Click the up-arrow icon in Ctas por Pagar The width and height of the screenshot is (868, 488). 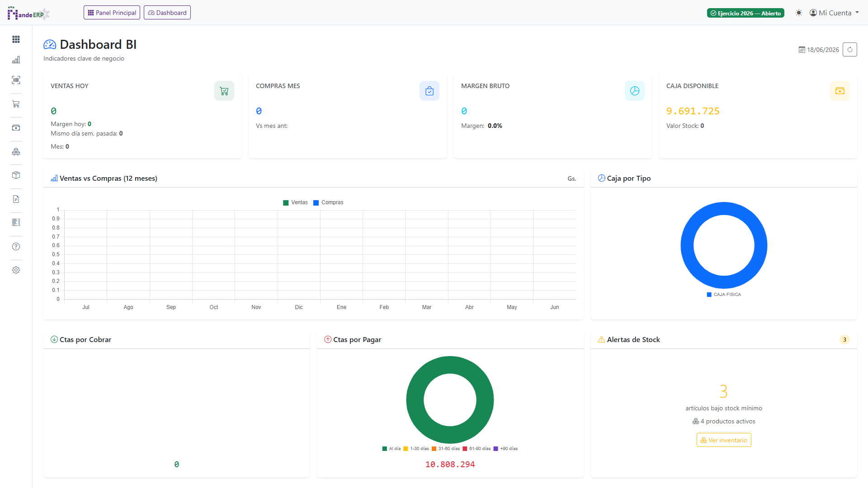[x=328, y=339]
